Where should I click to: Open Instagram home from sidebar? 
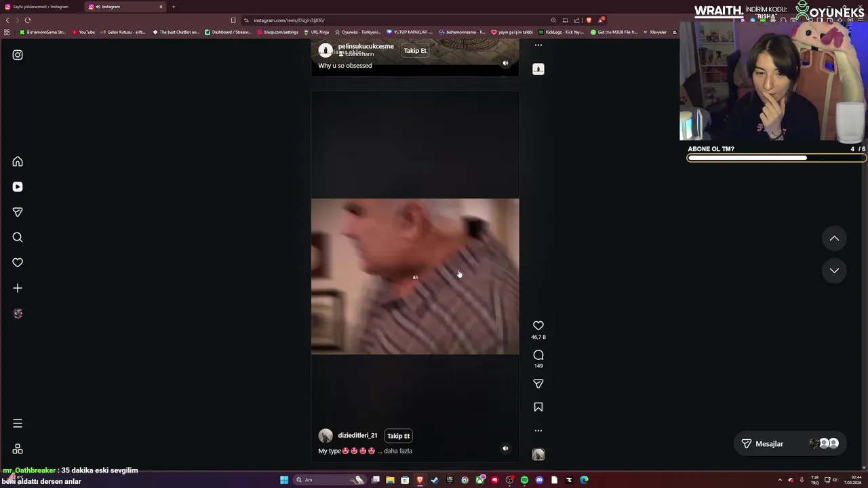tap(18, 161)
